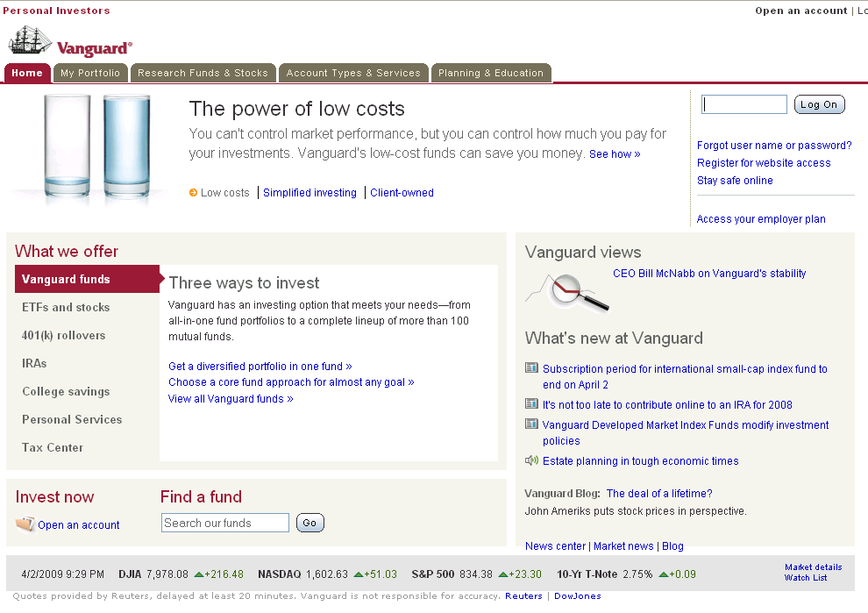Click the magnifying glass chart image
This screenshot has height=613, width=868.
click(567, 293)
